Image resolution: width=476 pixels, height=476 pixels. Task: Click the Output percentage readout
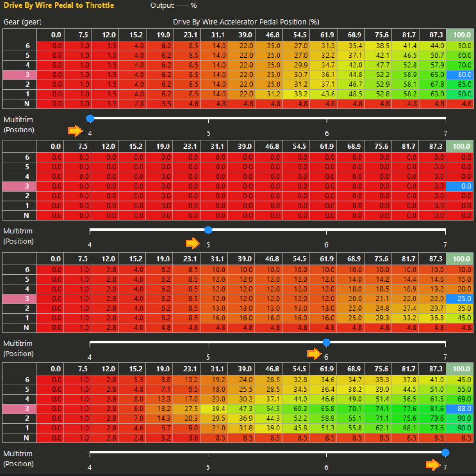[x=173, y=5]
